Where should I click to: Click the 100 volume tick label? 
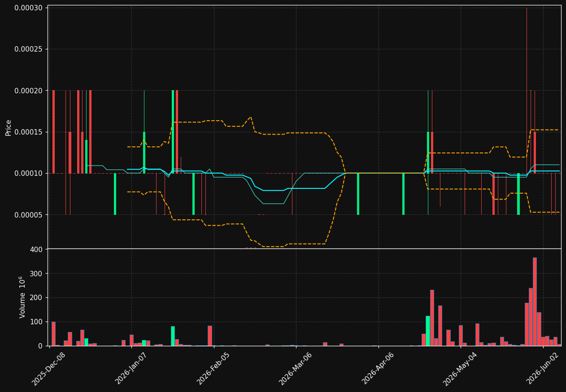click(x=37, y=322)
